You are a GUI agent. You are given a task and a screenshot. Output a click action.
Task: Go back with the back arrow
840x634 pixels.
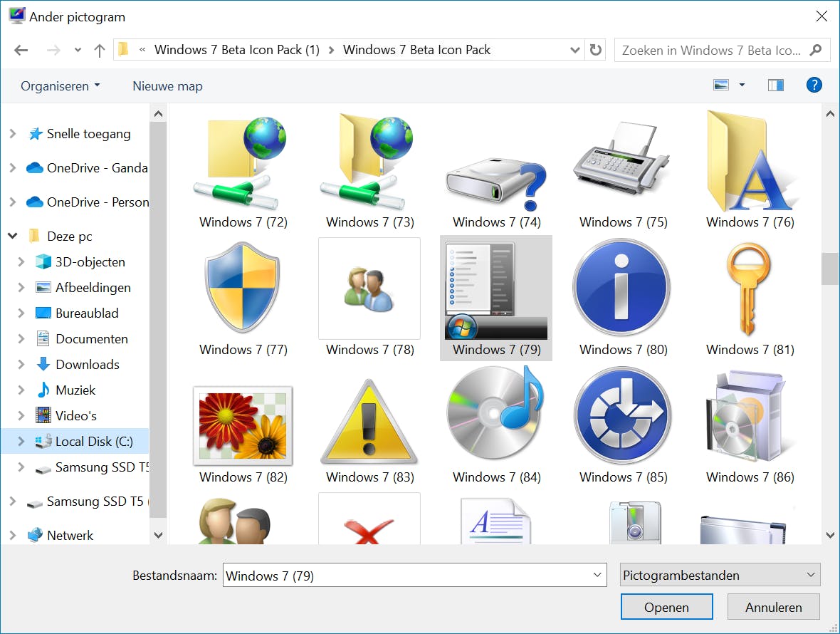point(21,51)
